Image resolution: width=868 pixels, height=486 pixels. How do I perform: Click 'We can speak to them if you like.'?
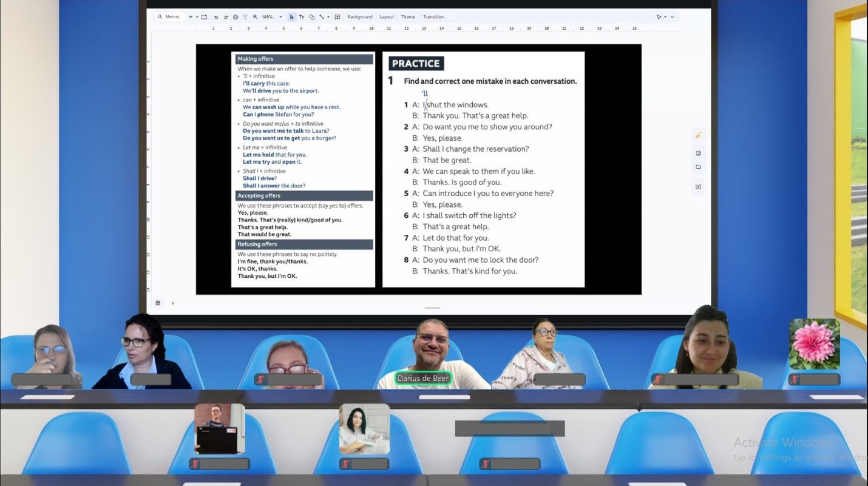[x=479, y=171]
